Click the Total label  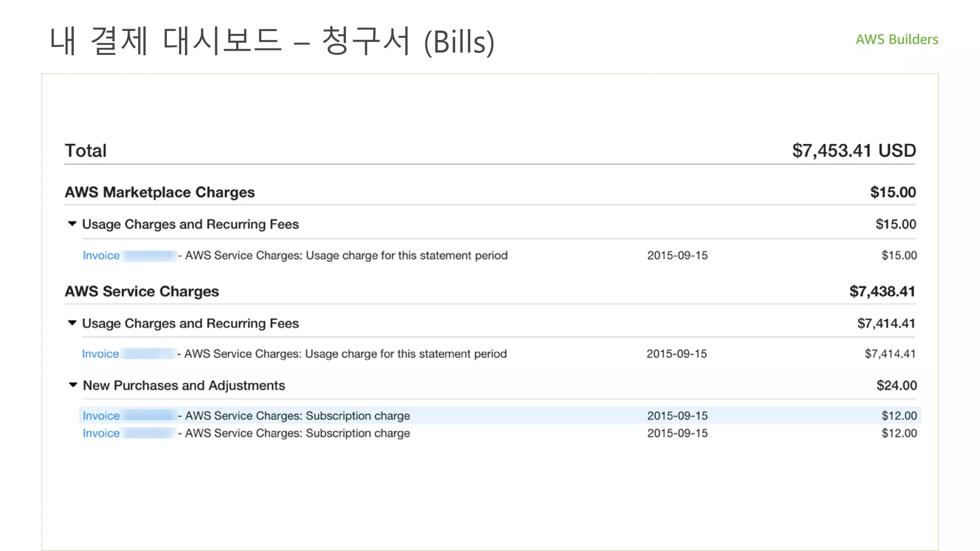86,151
